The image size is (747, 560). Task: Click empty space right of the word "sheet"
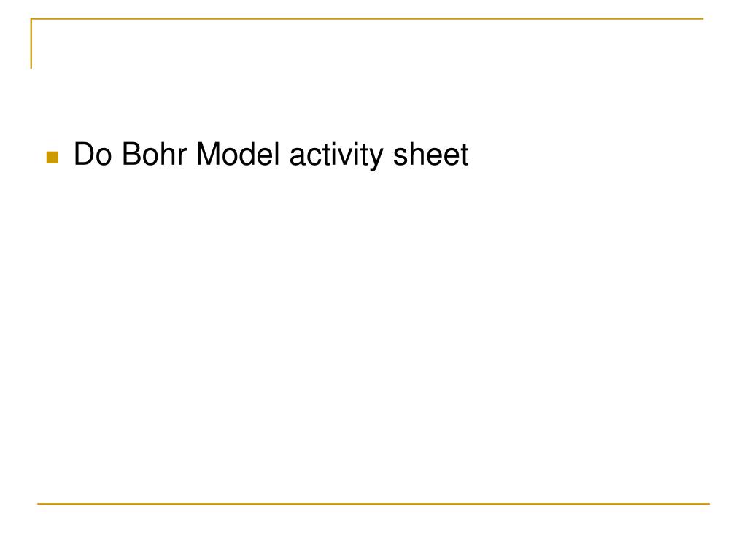coord(586,155)
